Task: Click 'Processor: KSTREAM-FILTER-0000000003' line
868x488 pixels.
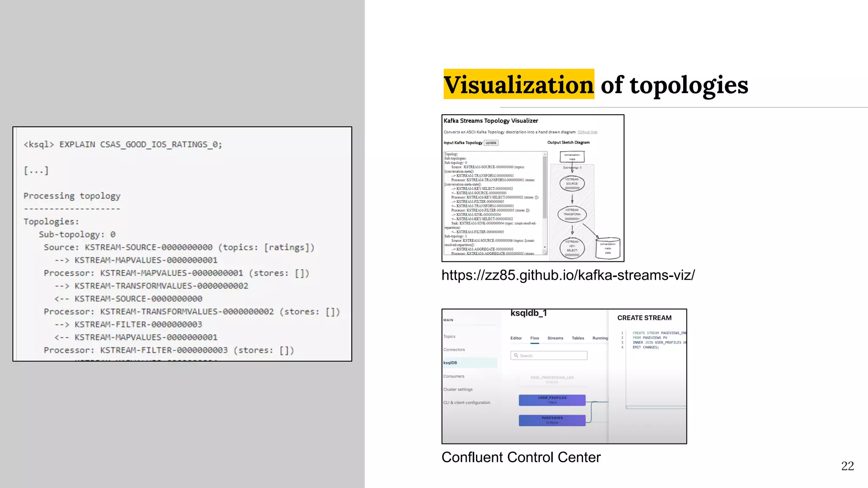Action: pyautogui.click(x=169, y=350)
